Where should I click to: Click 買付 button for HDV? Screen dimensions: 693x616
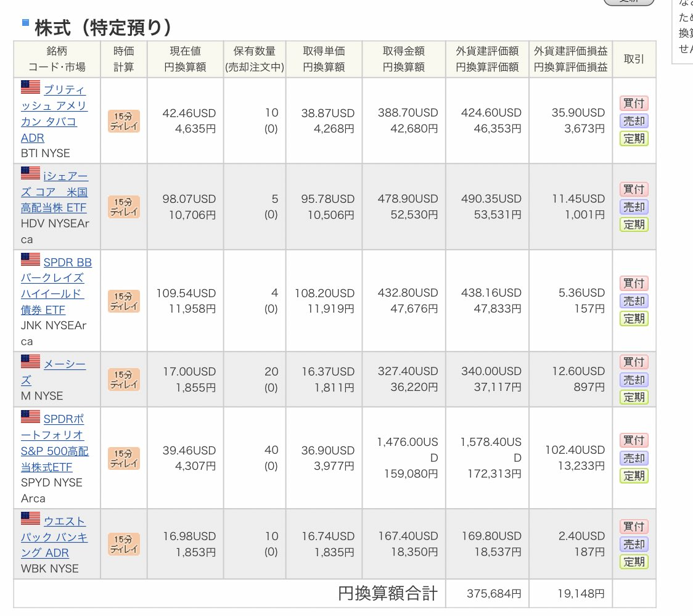(634, 189)
